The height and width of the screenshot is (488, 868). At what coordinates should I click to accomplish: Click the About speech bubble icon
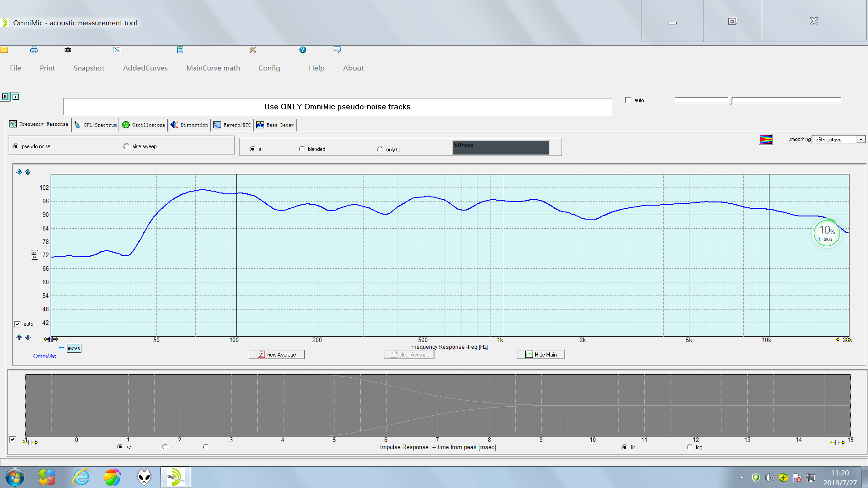point(337,50)
